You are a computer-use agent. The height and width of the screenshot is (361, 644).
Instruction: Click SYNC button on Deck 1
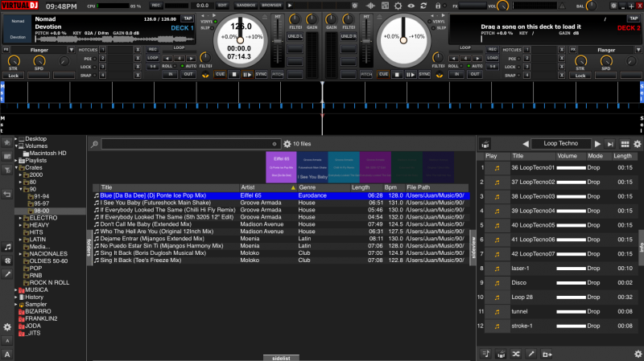pos(261,74)
